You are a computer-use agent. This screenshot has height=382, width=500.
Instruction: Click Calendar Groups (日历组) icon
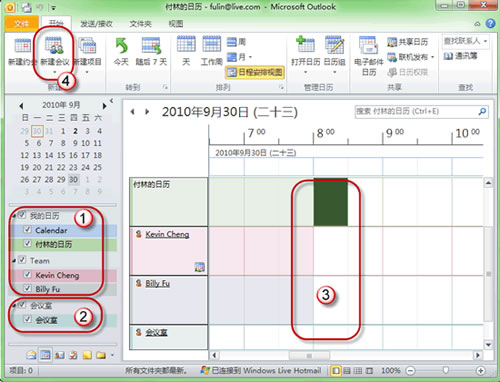click(x=334, y=45)
